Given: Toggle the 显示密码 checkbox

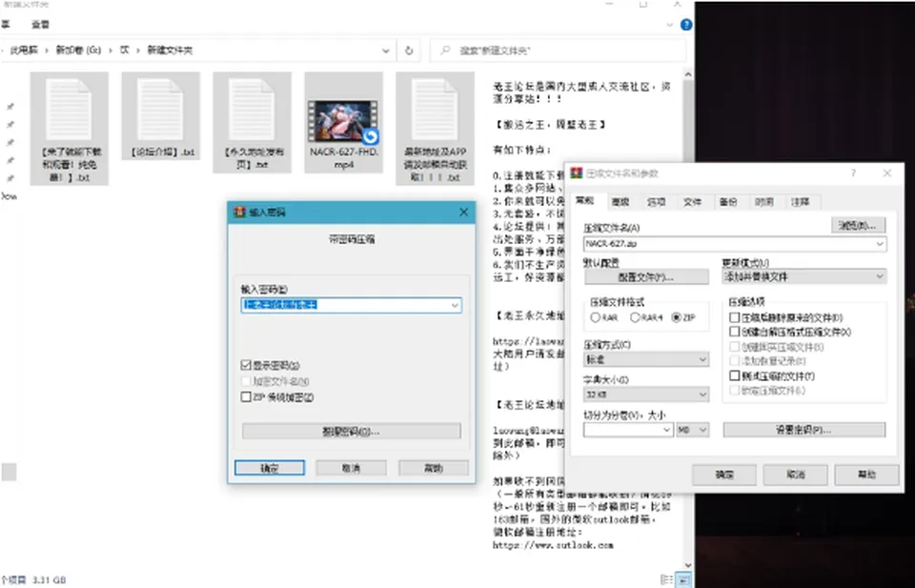Looking at the screenshot, I should [246, 365].
